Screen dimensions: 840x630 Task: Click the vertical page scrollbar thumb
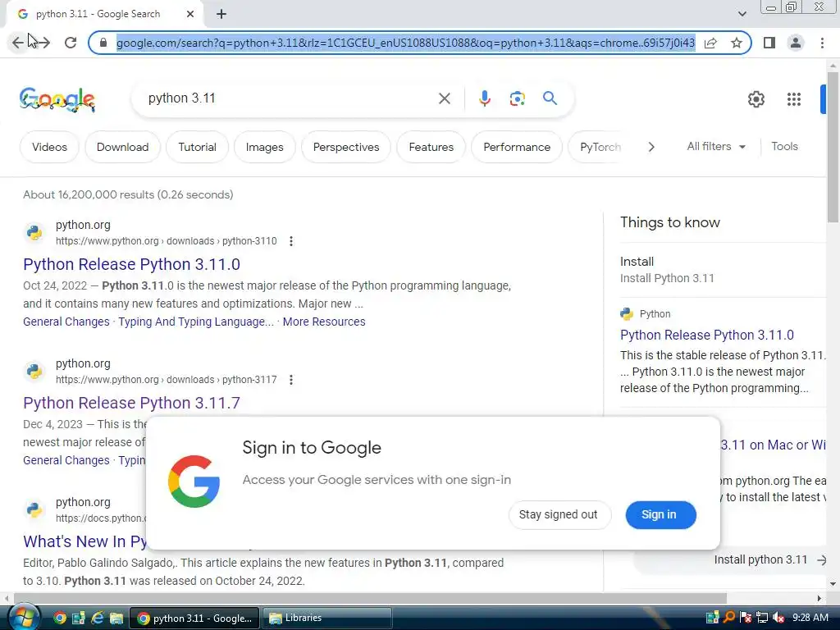tap(833, 146)
